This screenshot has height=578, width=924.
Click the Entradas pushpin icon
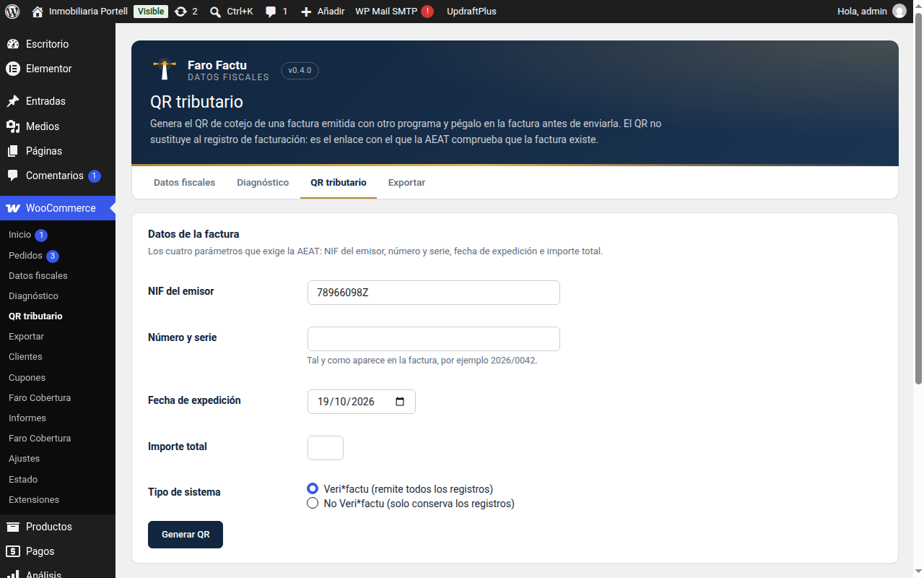click(13, 101)
